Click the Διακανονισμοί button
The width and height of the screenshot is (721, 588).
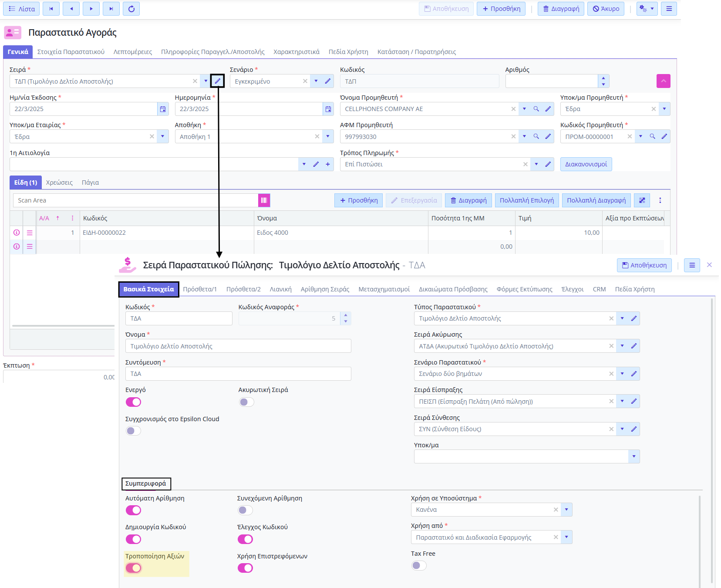pyautogui.click(x=586, y=164)
